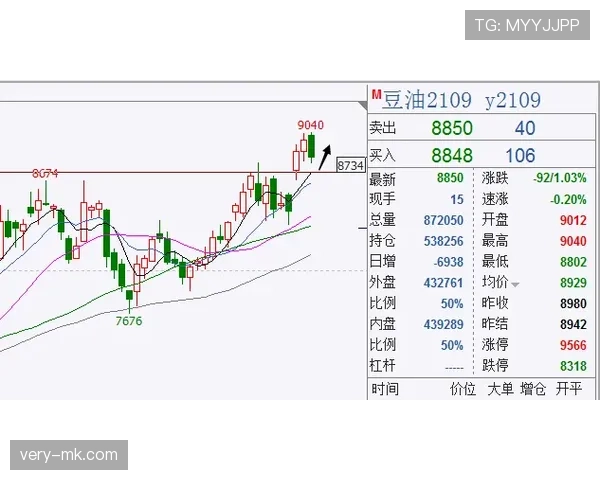Click the 8674 horizontal resistance line label
600x480 pixels.
pos(45,174)
